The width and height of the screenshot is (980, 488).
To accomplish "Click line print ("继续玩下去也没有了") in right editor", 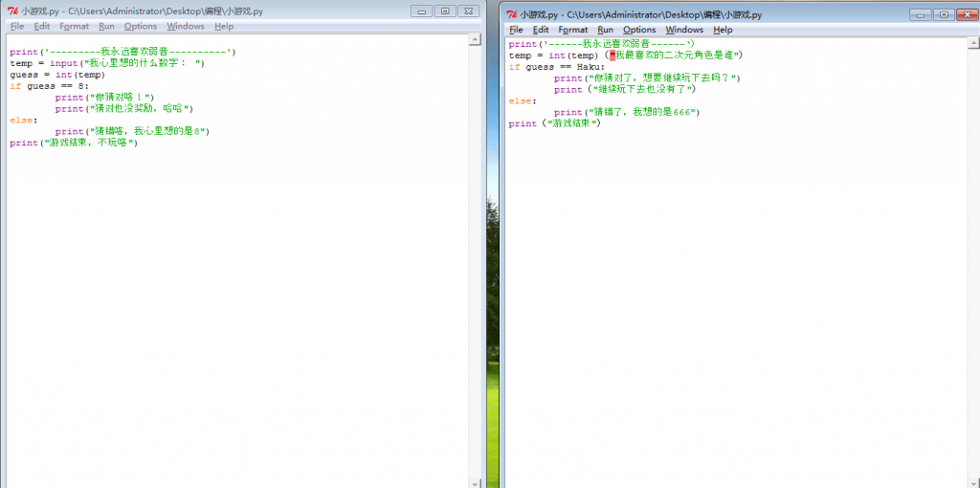I will [624, 89].
